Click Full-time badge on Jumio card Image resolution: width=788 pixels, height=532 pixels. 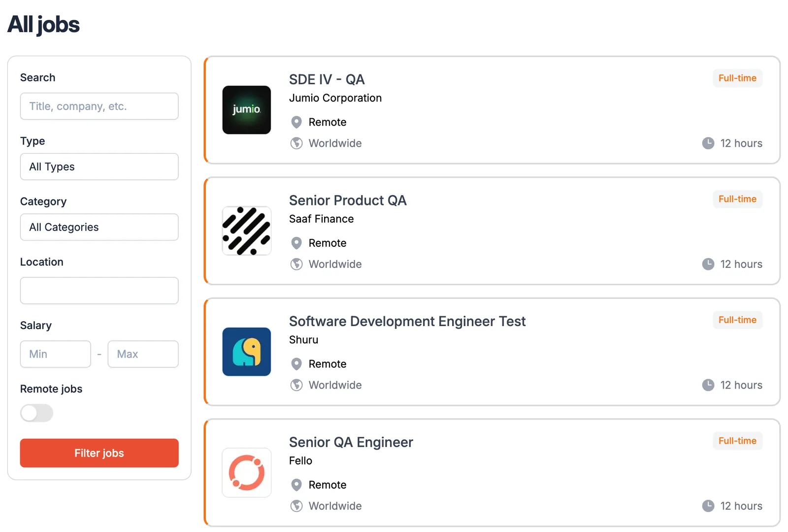[x=737, y=78]
